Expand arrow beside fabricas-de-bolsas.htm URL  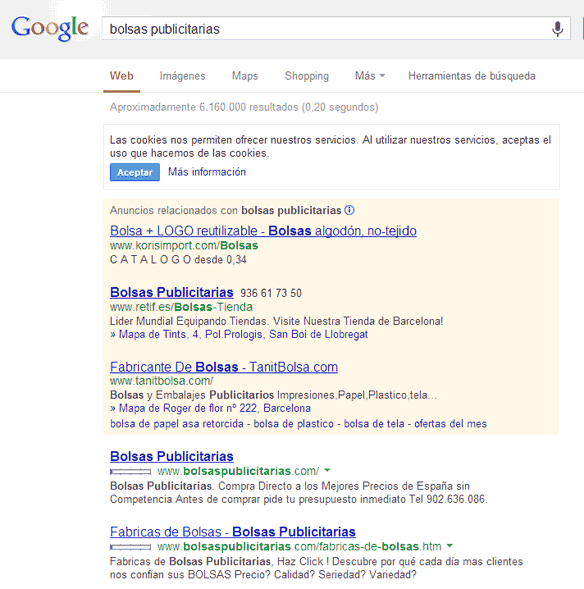pyautogui.click(x=450, y=545)
